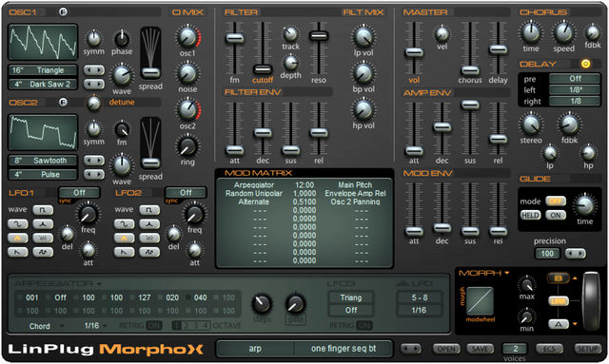Viewport: 609px width, 364px height.
Task: Click the modwheel next to Morph
Action: (591, 301)
